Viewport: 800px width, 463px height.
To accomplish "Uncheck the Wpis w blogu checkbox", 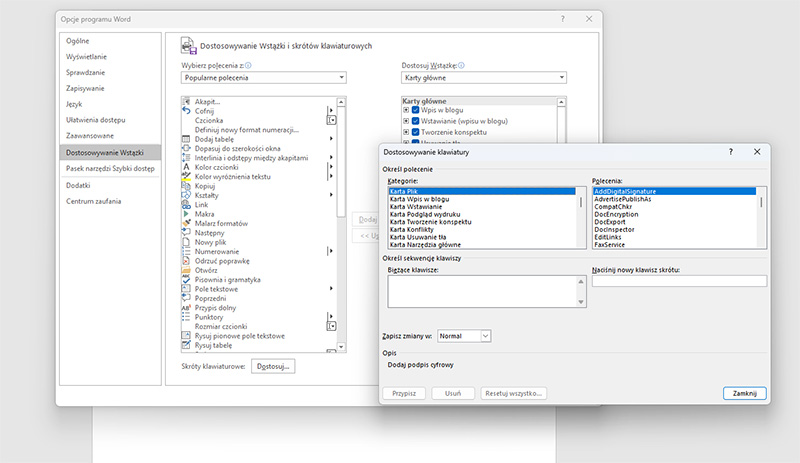I will pos(415,110).
